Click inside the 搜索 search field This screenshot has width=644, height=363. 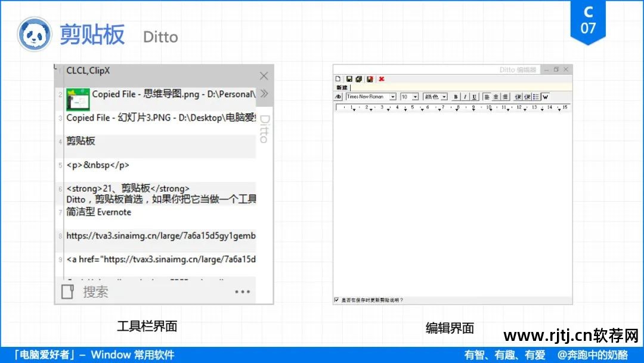(x=119, y=291)
